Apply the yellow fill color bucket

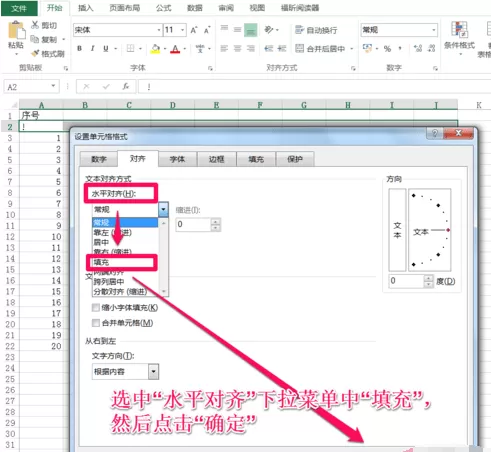pyautogui.click(x=155, y=49)
